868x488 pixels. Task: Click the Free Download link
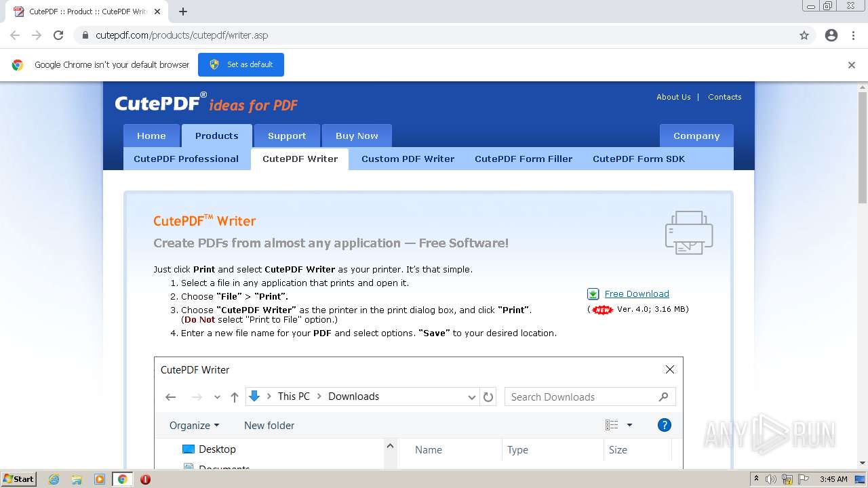click(x=637, y=293)
